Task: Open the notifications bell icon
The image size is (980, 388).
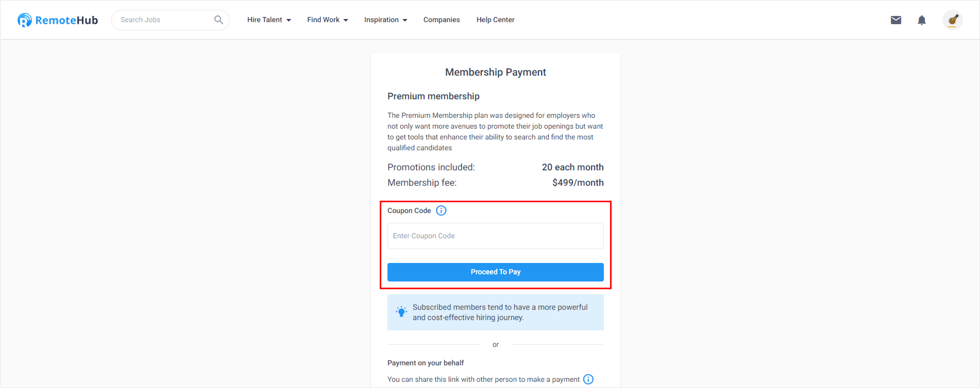Action: tap(922, 20)
